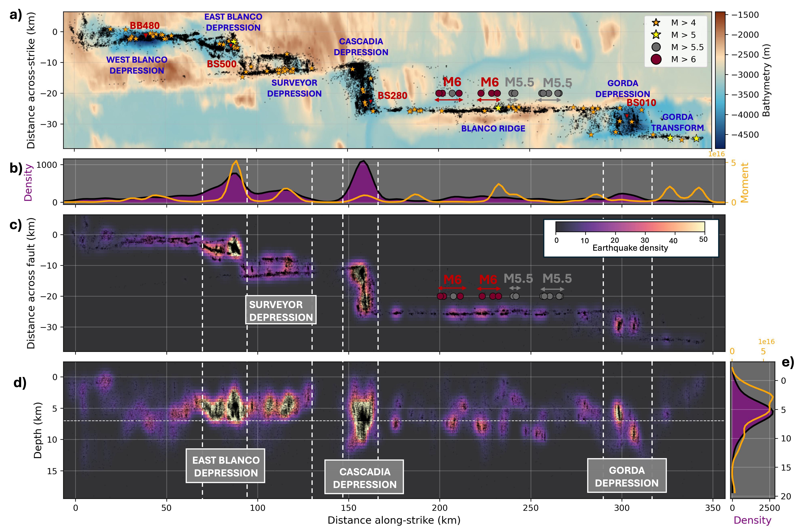This screenshot has height=532, width=804.
Task: Click the bathymetry colorbar in panel a
Action: point(720,80)
